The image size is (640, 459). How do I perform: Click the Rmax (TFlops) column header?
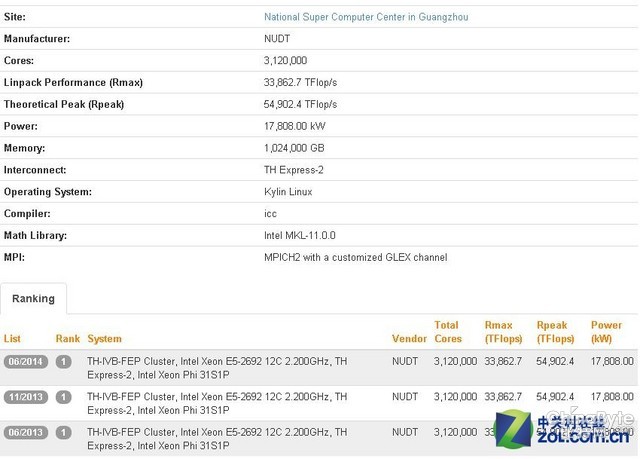tap(504, 332)
